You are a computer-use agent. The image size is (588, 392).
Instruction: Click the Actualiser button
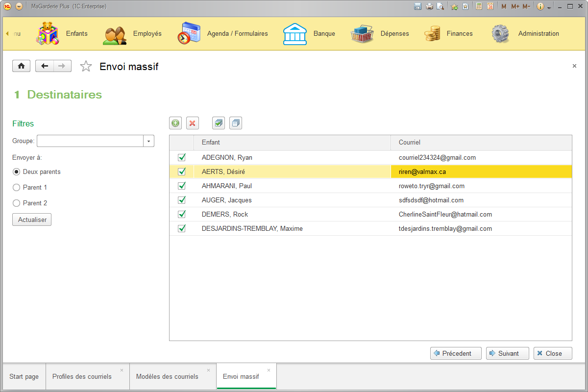point(32,220)
